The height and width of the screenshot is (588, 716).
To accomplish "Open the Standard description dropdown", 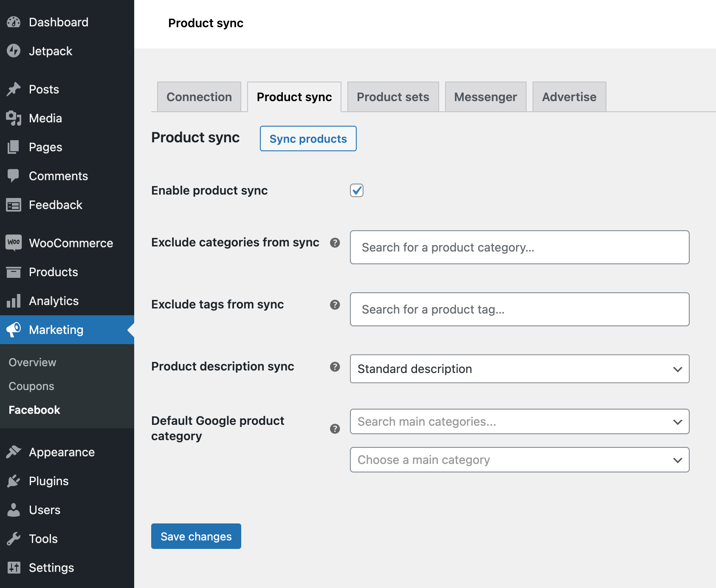I will click(519, 369).
